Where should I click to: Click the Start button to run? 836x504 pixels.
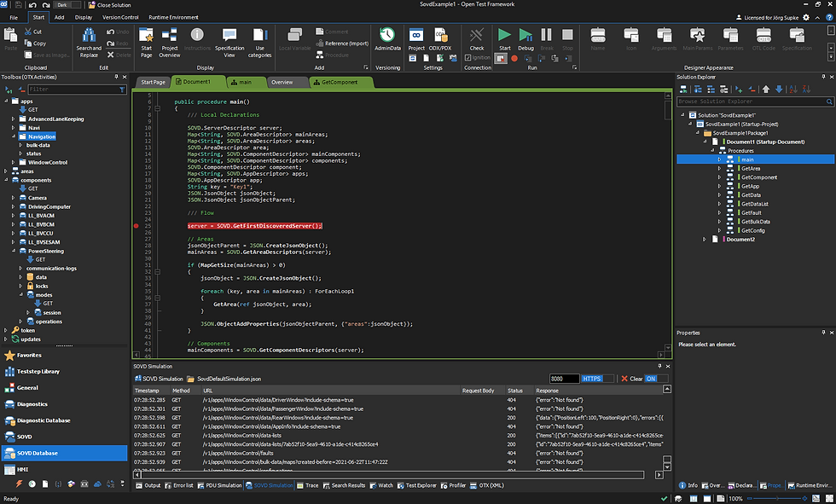503,38
